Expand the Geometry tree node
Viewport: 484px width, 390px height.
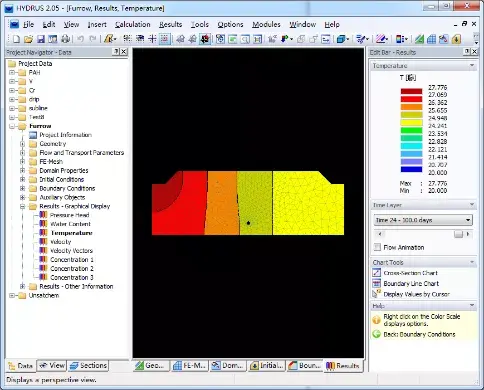click(x=23, y=144)
